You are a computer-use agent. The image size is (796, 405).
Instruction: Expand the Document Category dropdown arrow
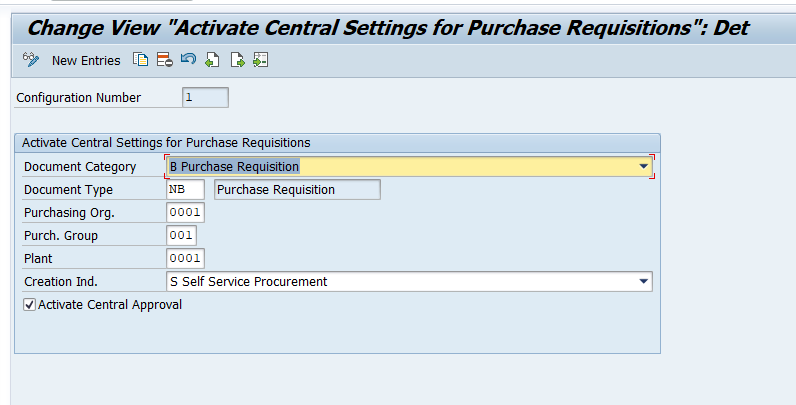tap(644, 166)
